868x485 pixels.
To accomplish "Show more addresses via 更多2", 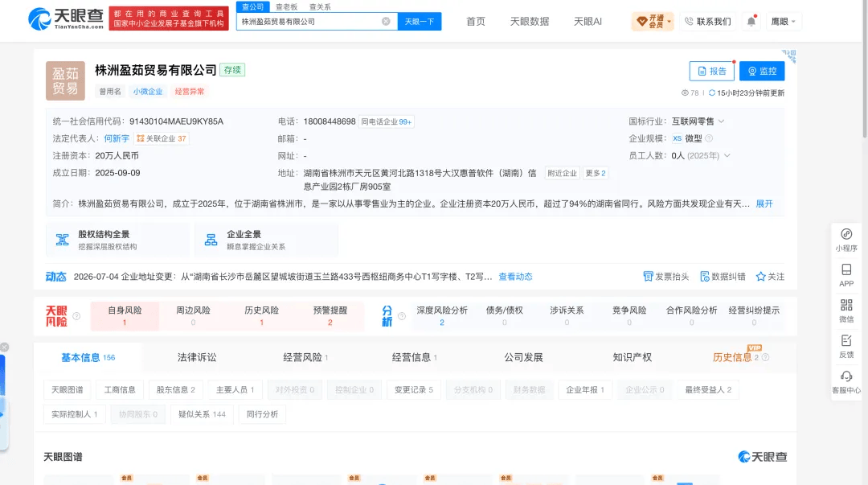I will tap(595, 174).
